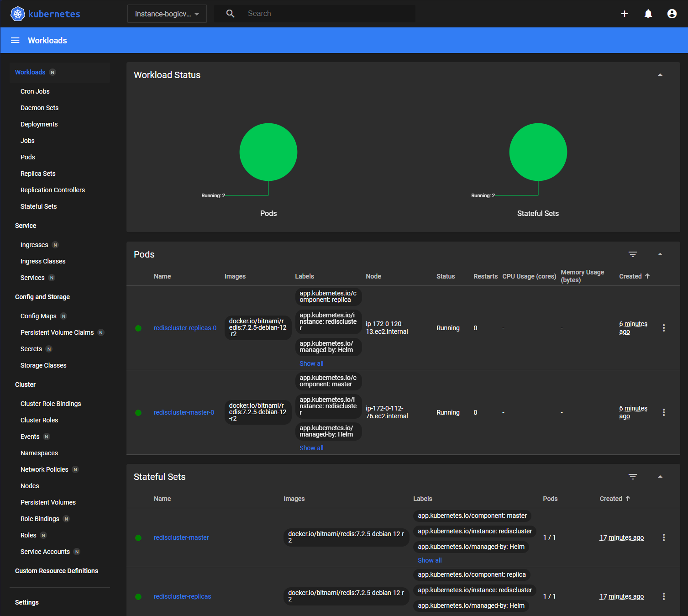This screenshot has height=616, width=688.
Task: Collapse the Stateful Sets card
Action: click(660, 477)
